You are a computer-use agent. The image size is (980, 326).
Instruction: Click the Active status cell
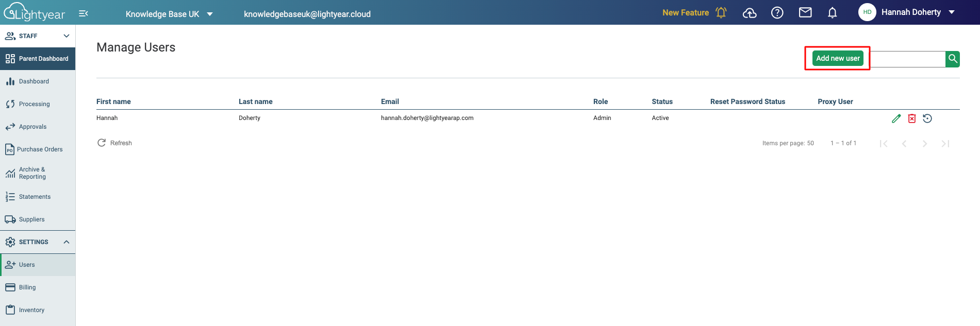(x=660, y=118)
